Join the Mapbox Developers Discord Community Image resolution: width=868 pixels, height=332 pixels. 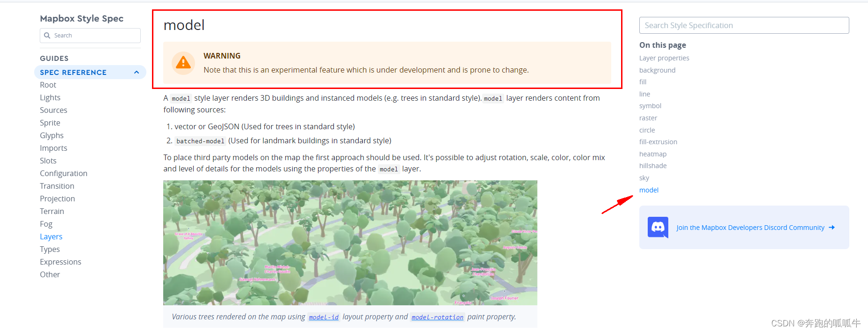750,228
